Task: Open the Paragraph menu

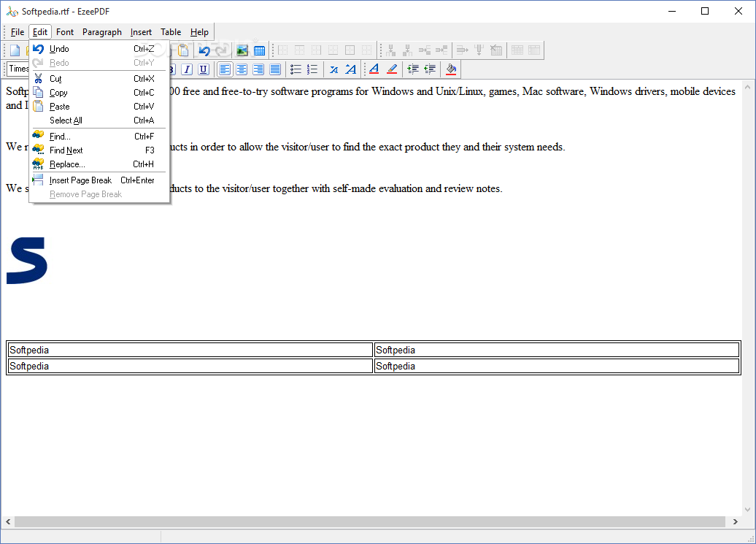Action: click(x=102, y=32)
